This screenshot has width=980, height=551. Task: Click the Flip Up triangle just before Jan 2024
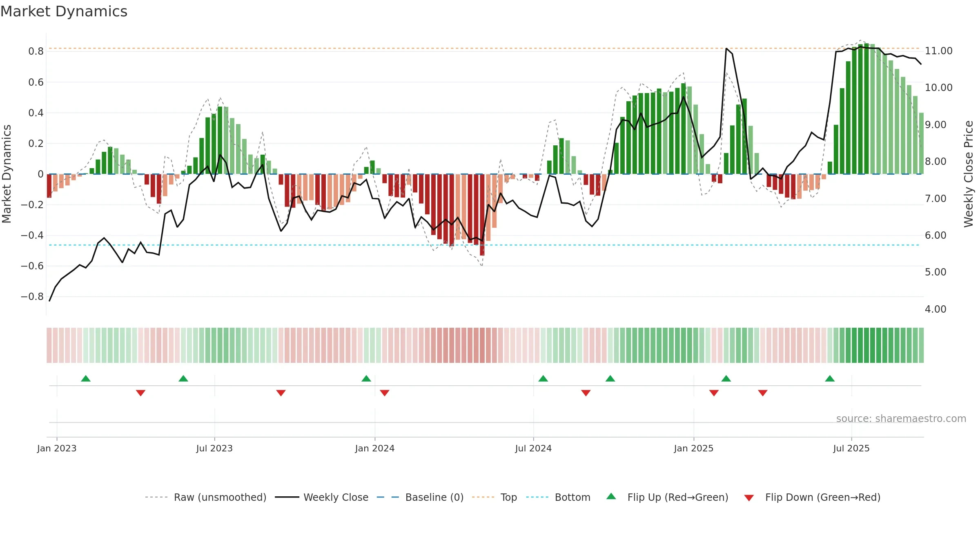tap(366, 378)
